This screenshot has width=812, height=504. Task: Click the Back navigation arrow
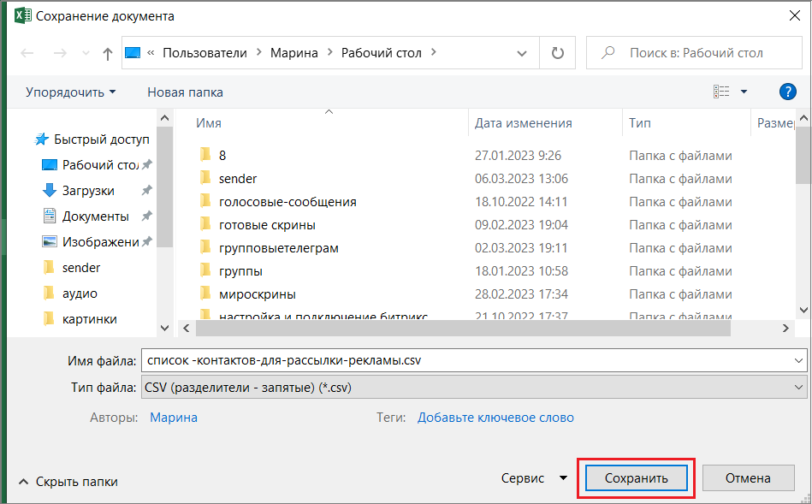coord(27,53)
